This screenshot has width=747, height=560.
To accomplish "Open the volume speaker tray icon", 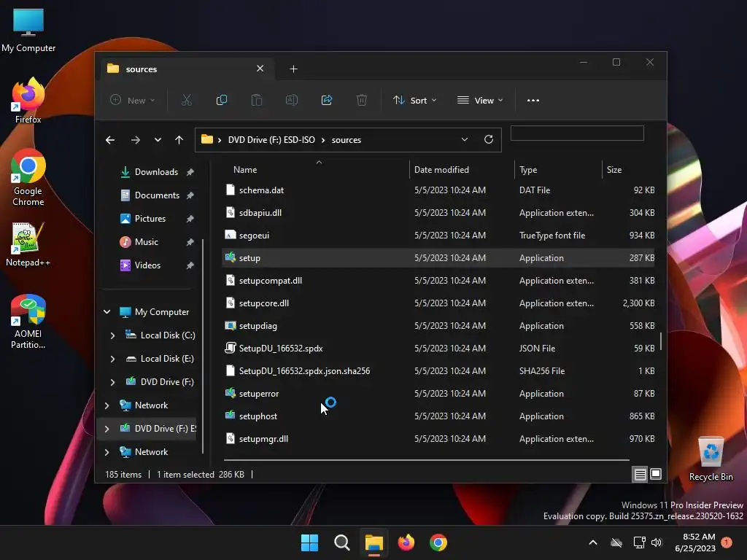I will 657,542.
